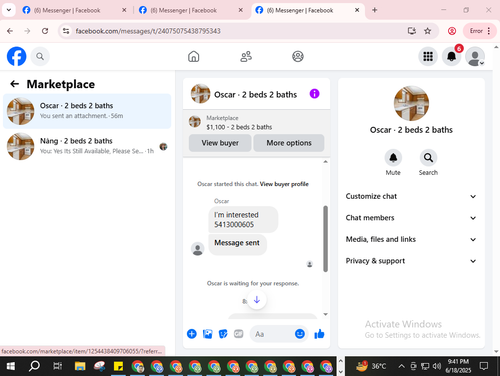Open the Facebook apps grid menu
The image size is (500, 376).
(x=428, y=56)
